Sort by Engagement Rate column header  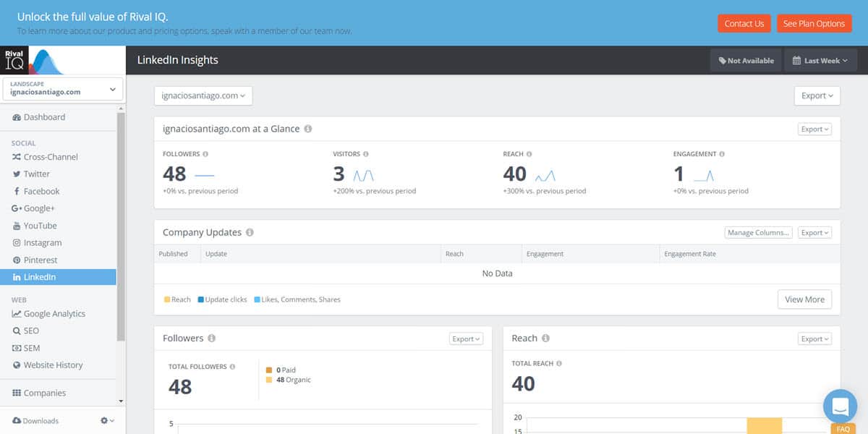[750, 254]
